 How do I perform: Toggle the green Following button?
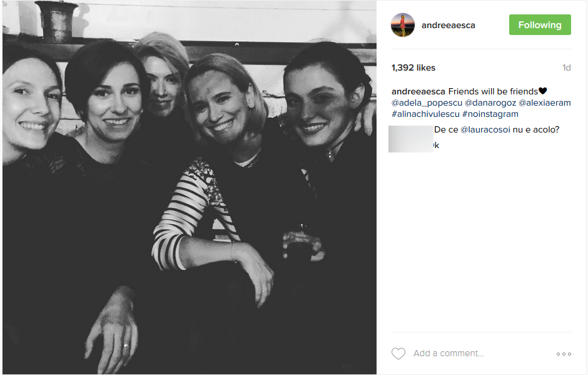coord(539,25)
